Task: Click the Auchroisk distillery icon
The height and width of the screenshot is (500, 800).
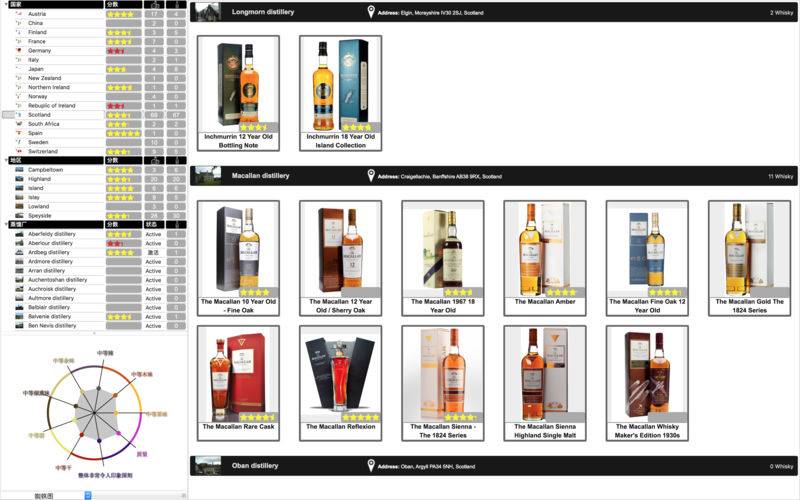Action: (19, 289)
